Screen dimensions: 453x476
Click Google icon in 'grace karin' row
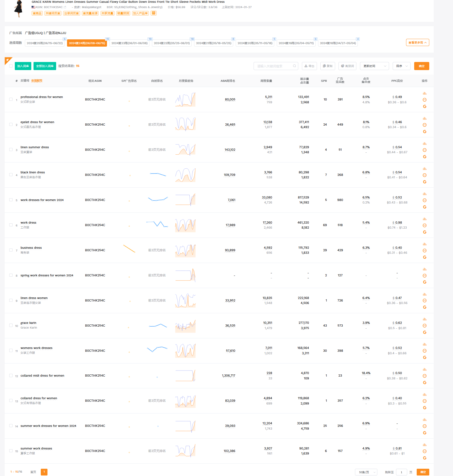coord(425,332)
